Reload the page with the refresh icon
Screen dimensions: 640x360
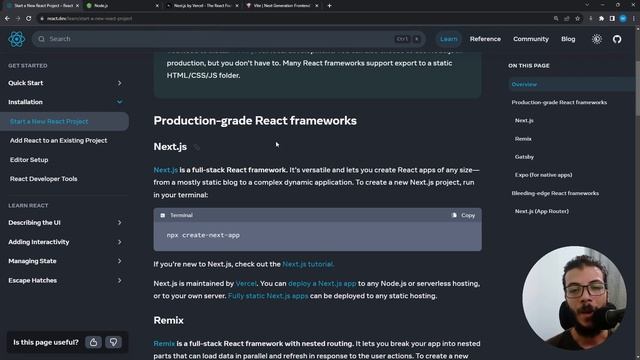pyautogui.click(x=29, y=18)
